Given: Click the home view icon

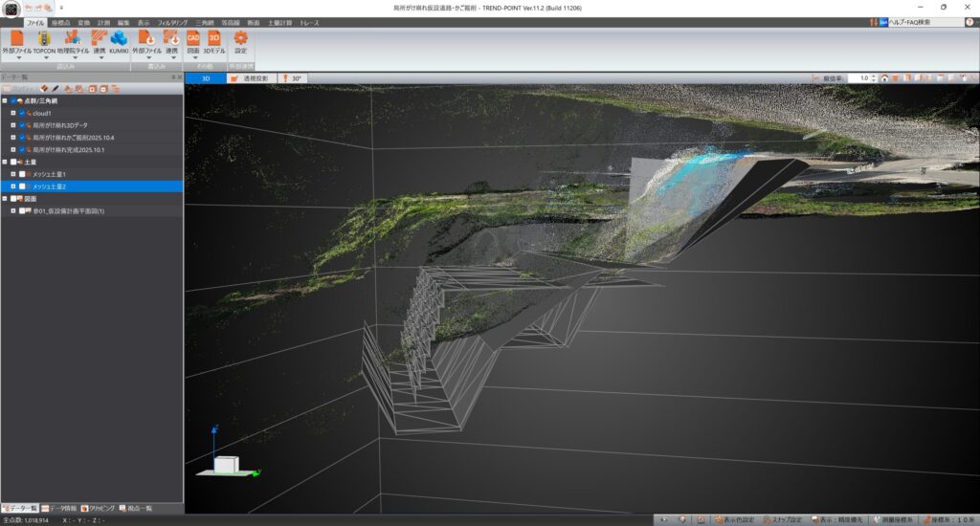Looking at the screenshot, I should click(885, 77).
